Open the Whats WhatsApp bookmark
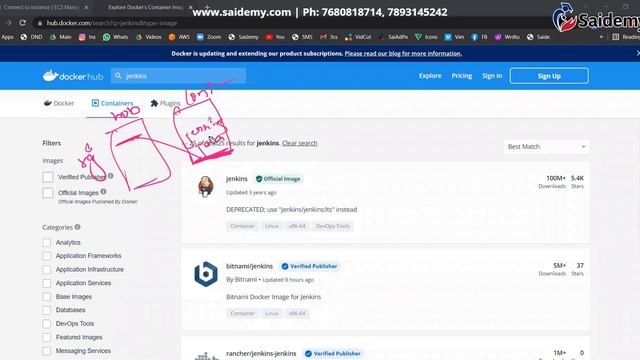This screenshot has width=640, height=360. point(116,37)
